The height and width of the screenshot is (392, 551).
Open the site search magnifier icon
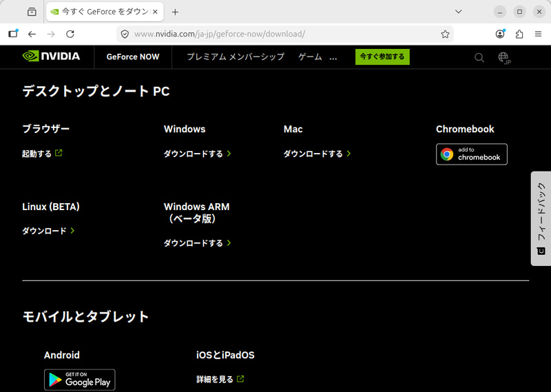pos(479,57)
